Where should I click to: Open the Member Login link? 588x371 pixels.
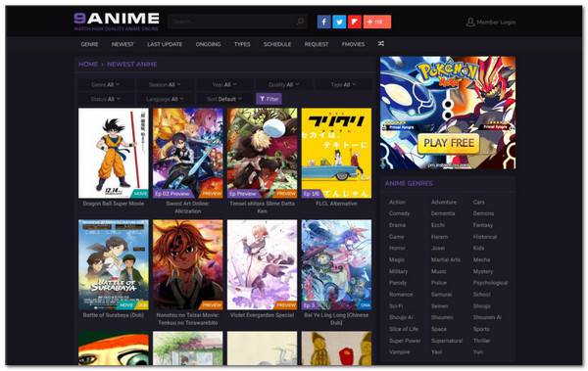(496, 23)
